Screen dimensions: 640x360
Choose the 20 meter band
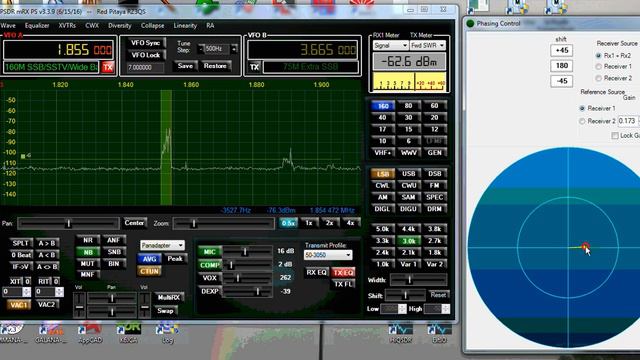pos(435,118)
